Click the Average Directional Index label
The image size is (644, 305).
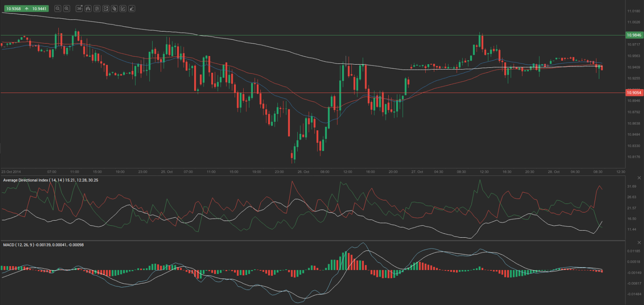tap(51, 180)
